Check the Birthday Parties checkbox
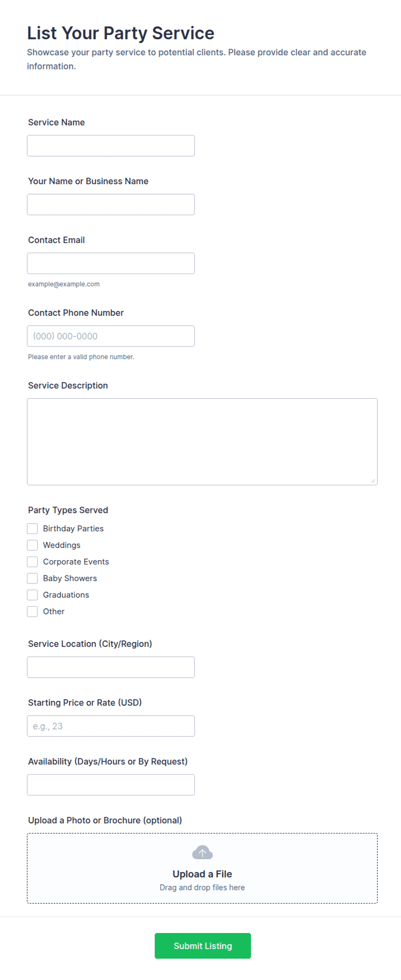The height and width of the screenshot is (980, 401). click(32, 528)
